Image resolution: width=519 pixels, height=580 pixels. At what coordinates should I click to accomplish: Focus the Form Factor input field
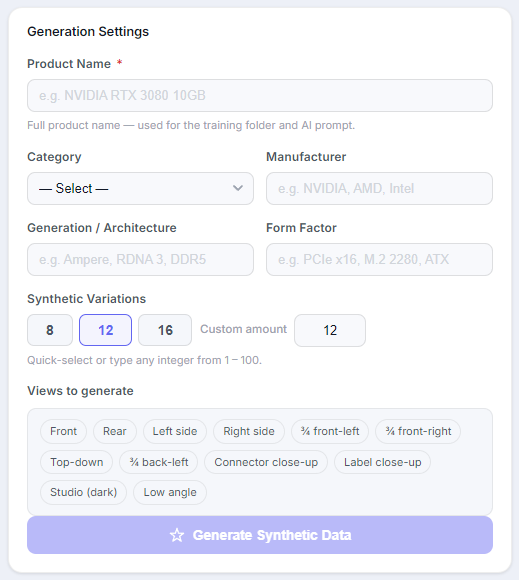coord(380,259)
